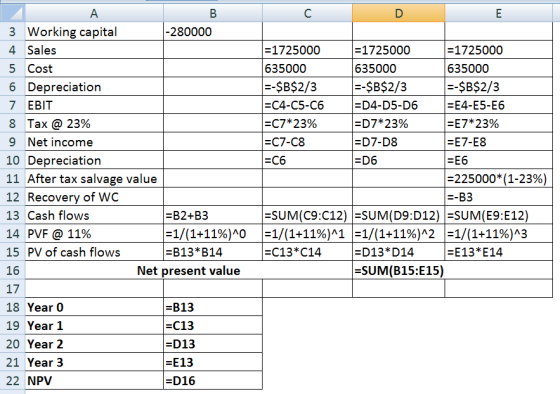Select formula =C13*C14

[x=308, y=252]
